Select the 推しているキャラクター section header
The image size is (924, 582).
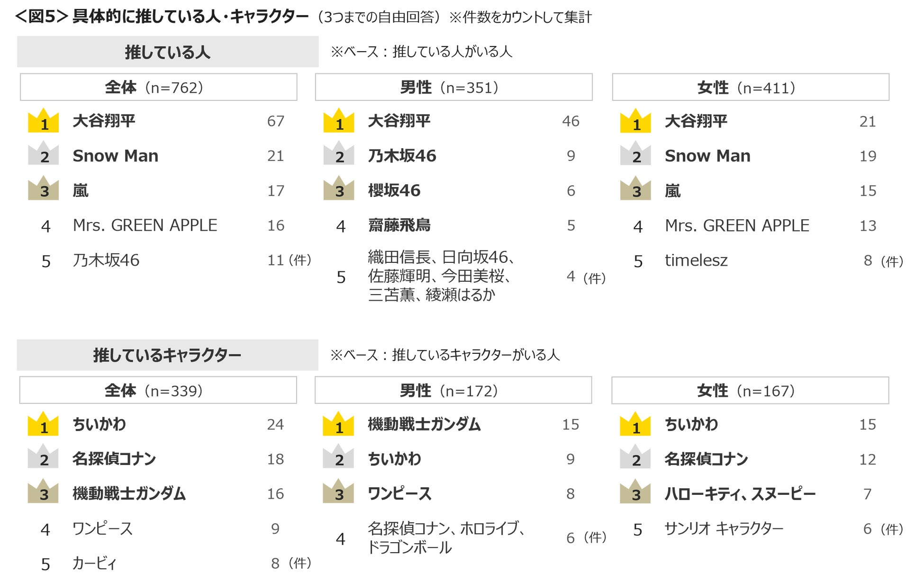[x=167, y=355]
